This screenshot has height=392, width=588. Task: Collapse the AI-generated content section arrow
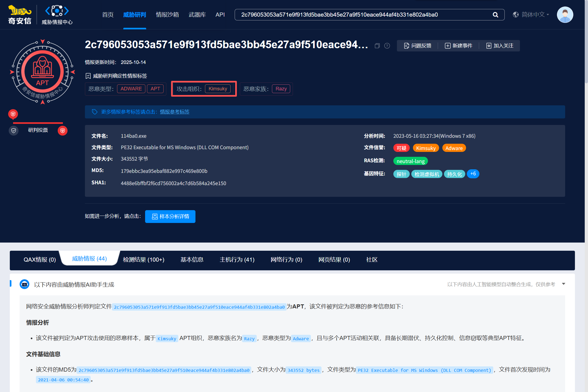click(563, 284)
